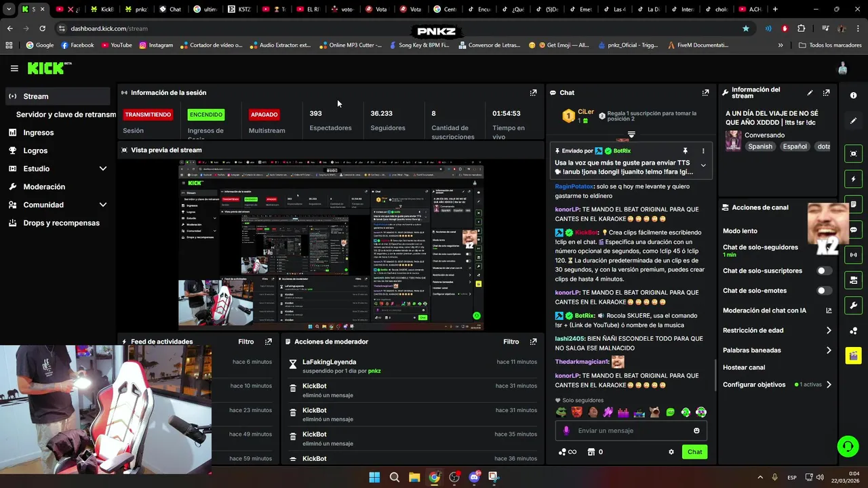Viewport: 868px width, 488px height.
Task: Click the wrench icon in right sidebar
Action: [853, 305]
